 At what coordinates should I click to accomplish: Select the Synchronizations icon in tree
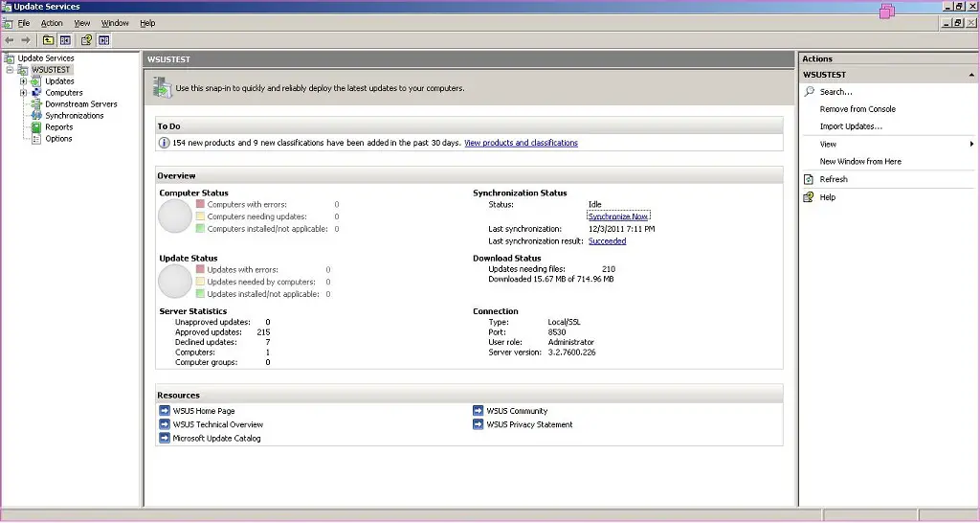click(36, 116)
